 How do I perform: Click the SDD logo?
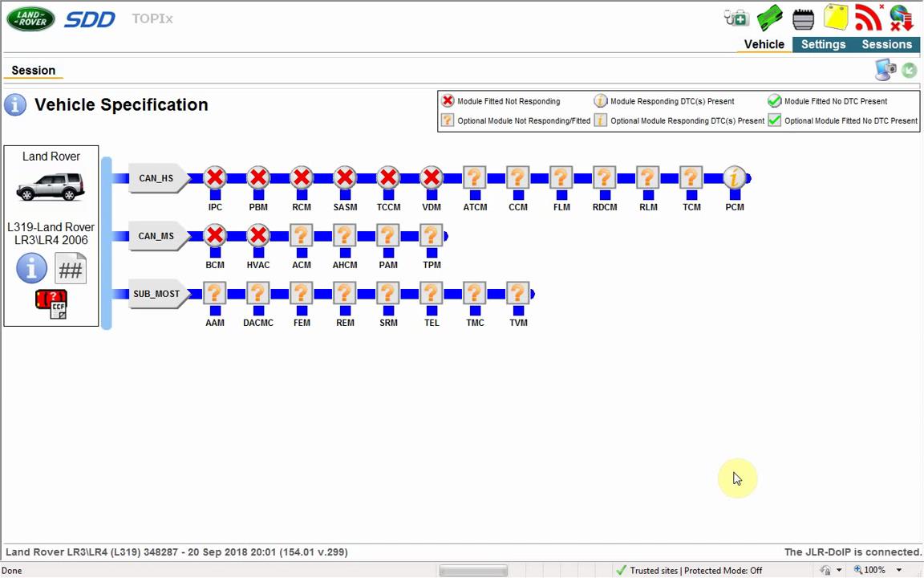point(90,19)
